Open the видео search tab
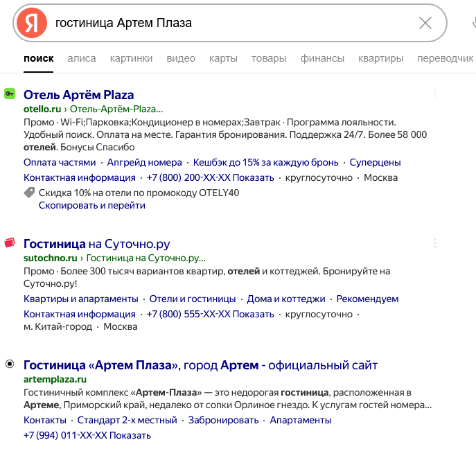 pos(181,59)
